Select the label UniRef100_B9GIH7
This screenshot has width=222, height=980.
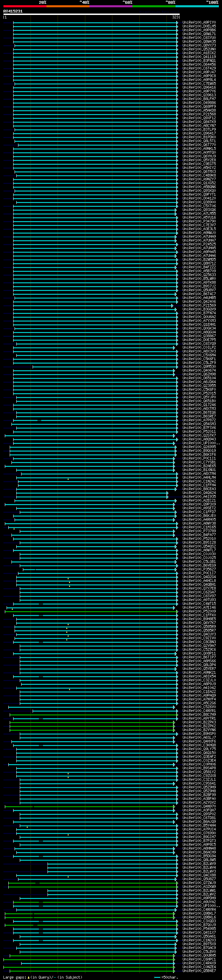199,837
